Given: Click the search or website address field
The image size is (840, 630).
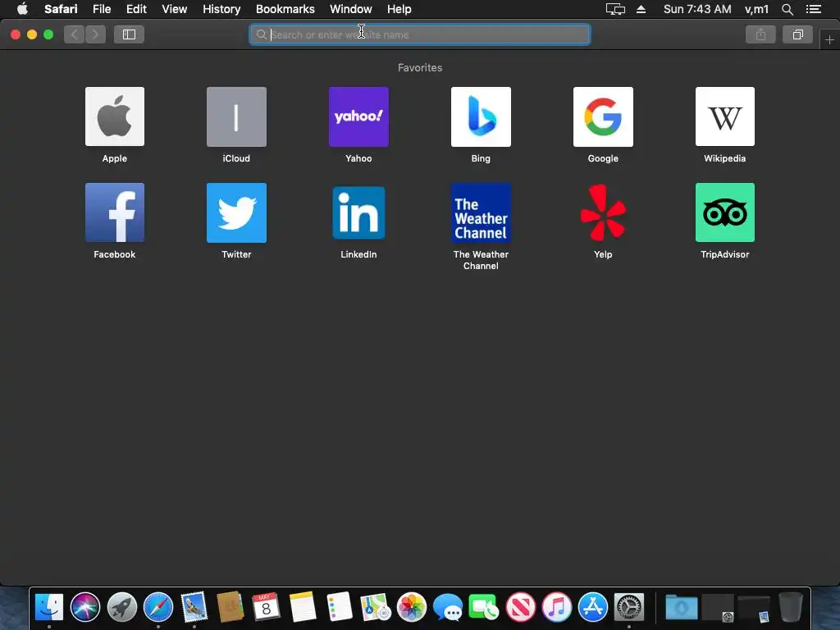Looking at the screenshot, I should (x=420, y=34).
